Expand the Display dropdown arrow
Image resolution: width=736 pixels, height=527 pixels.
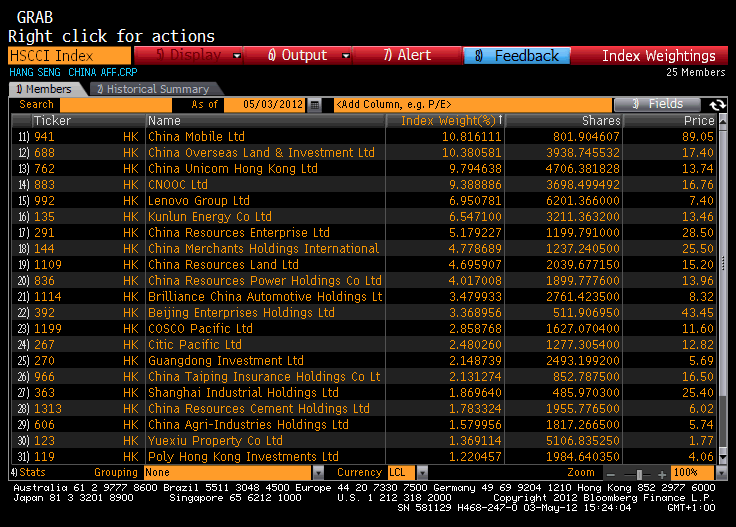237,56
